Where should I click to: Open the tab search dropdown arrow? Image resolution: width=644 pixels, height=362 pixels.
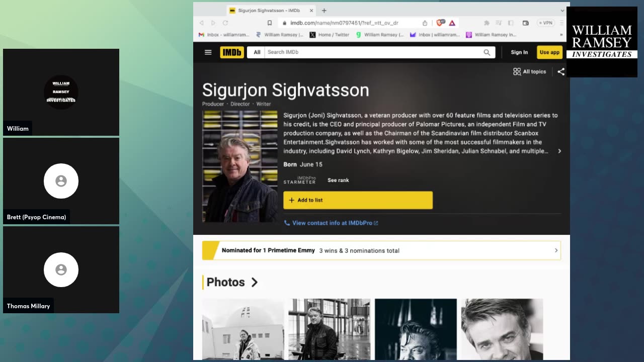[x=562, y=10]
